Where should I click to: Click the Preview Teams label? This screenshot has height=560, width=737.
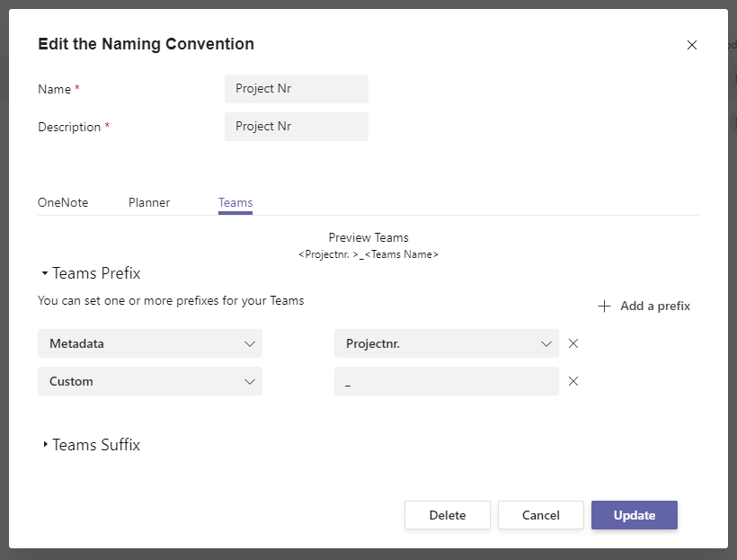click(368, 238)
